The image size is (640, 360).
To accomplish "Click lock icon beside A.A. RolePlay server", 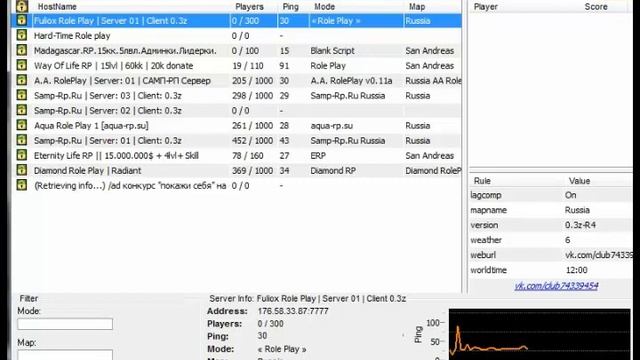I will 22,80.
